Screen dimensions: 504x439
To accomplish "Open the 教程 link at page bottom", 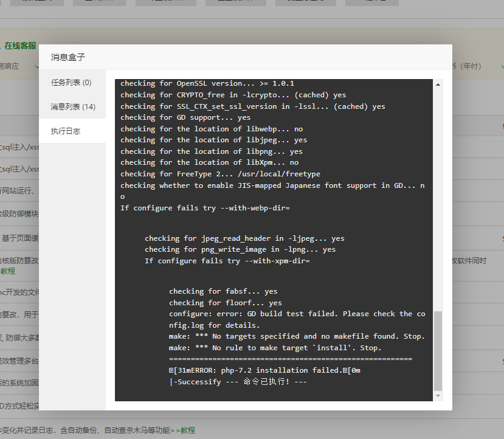I will click(x=188, y=430).
